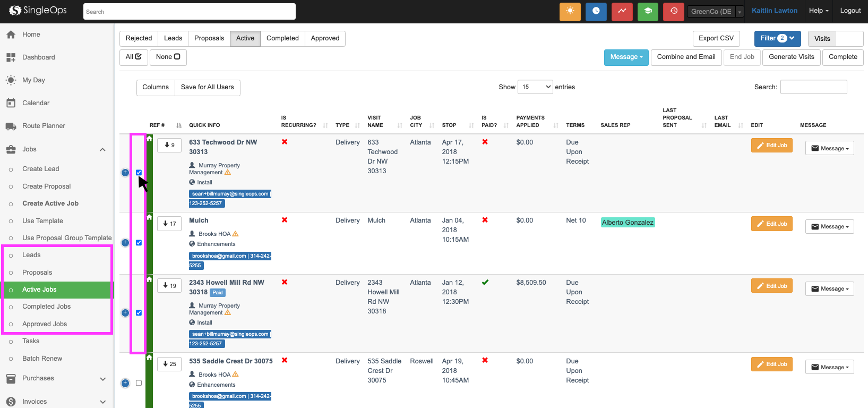Go to Home in the sidebar
Screen dimensions: 868x408
[31, 35]
